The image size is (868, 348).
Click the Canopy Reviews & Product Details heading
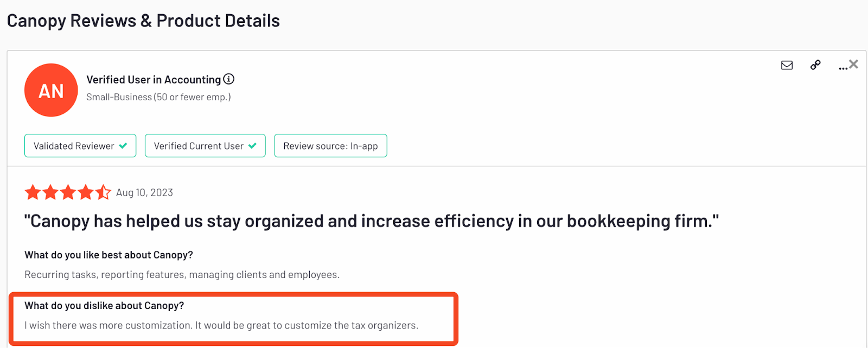point(143,21)
